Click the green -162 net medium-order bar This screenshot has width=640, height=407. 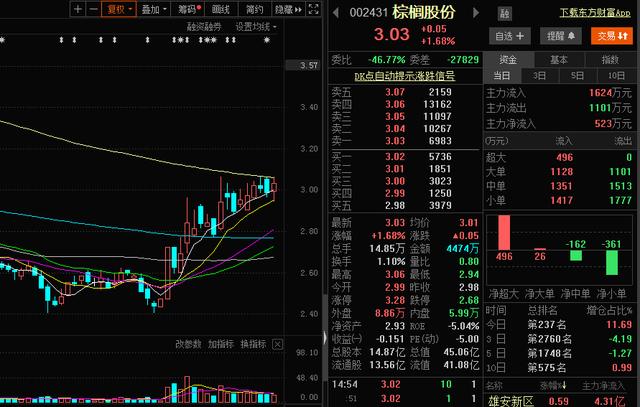pyautogui.click(x=576, y=256)
